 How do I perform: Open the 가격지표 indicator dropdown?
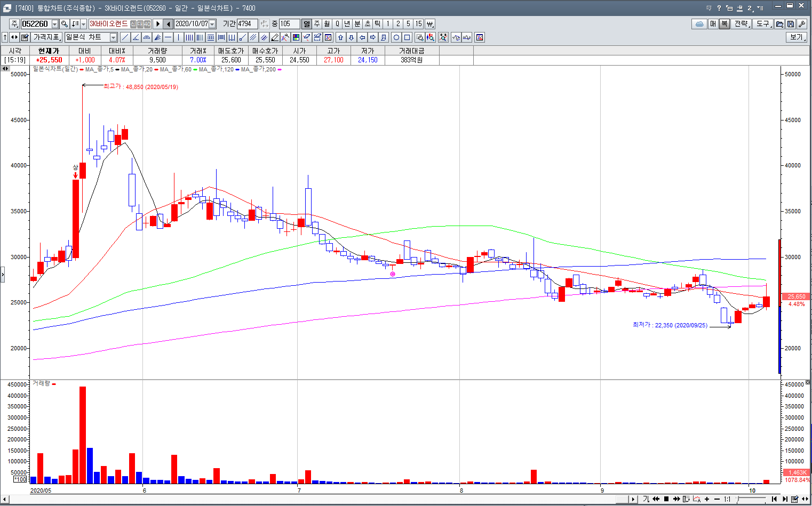[x=47, y=37]
